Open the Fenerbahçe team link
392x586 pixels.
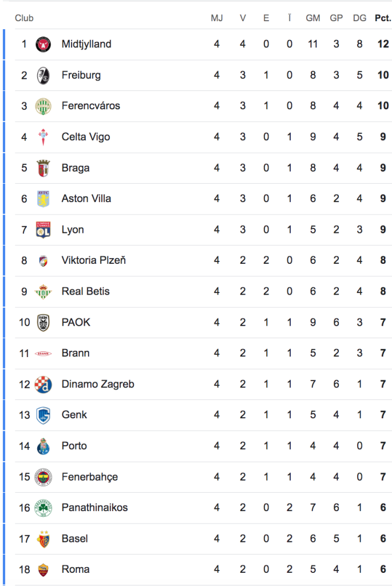click(90, 477)
